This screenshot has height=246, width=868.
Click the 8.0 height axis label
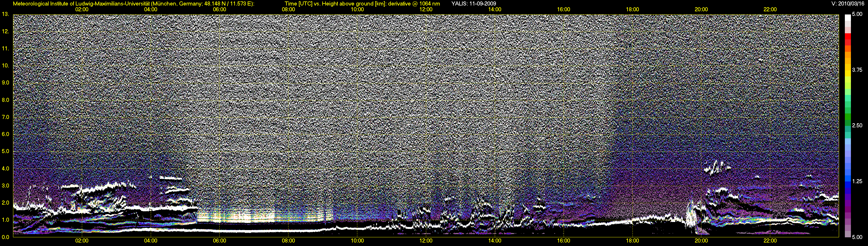(x=5, y=100)
